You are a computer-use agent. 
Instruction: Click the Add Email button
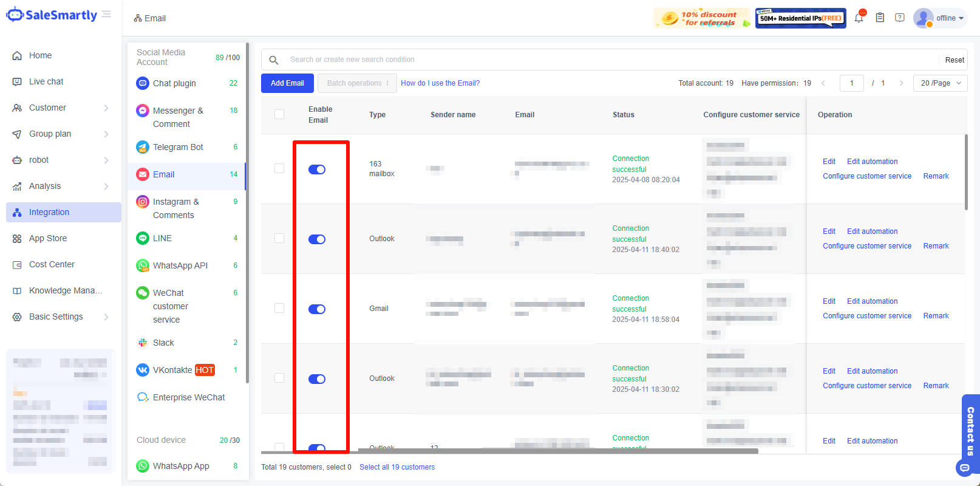tap(287, 83)
